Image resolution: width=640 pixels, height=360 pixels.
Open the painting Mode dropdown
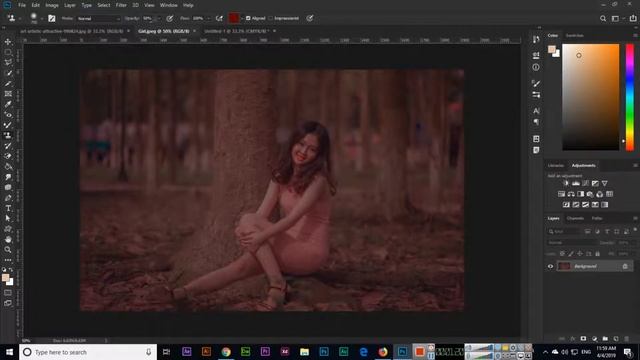[99, 18]
